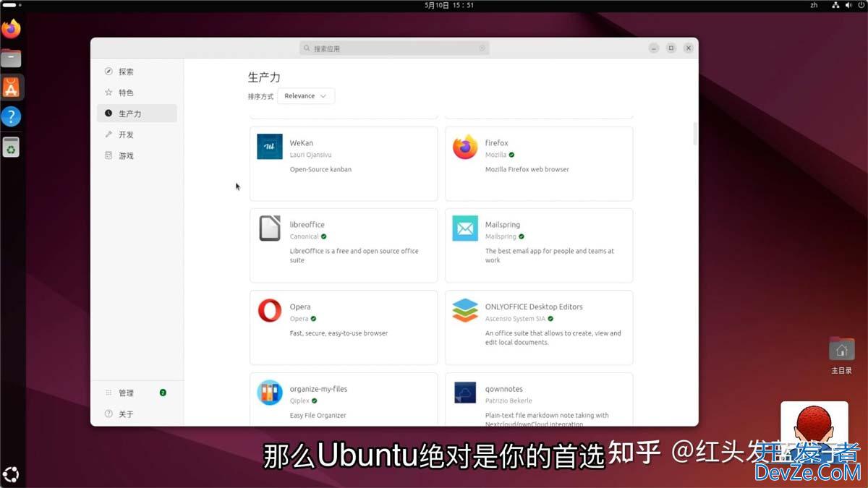Open the ONLYOFFICE Desktop Editors icon

(465, 311)
